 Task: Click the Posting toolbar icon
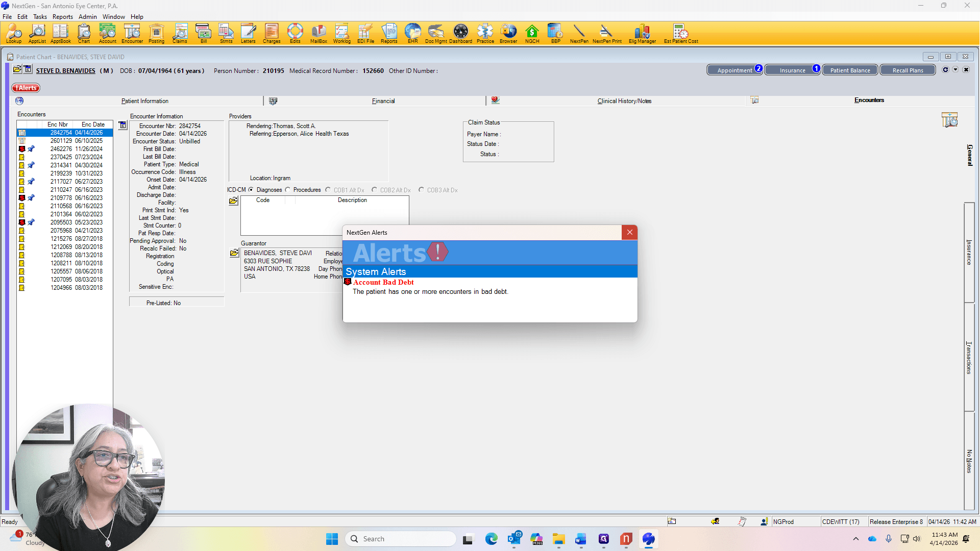156,34
